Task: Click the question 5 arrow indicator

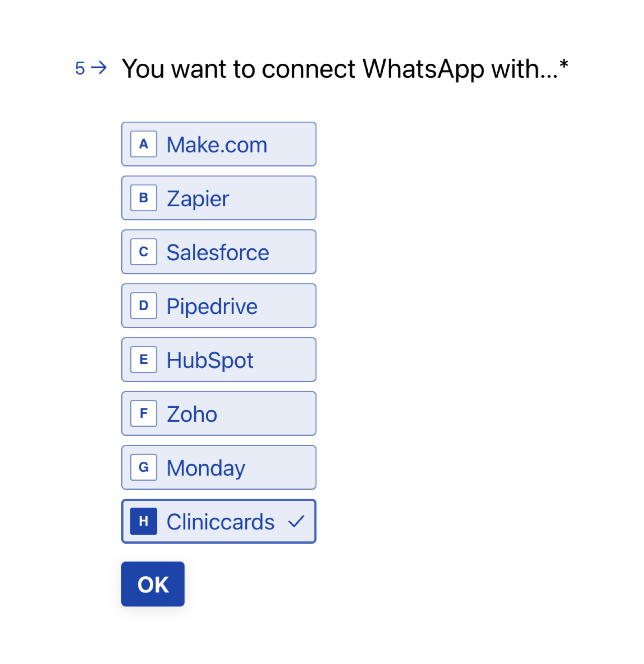Action: tap(98, 68)
